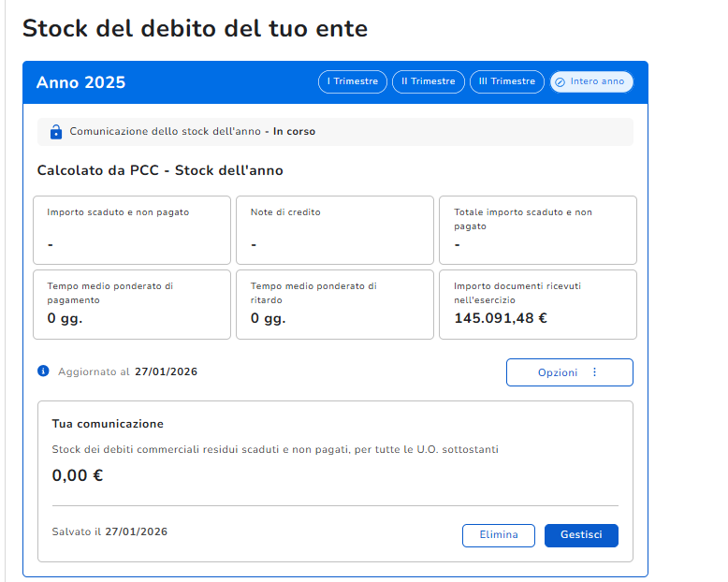Open the Opzioni dropdown menu
The image size is (728, 582).
click(x=569, y=372)
